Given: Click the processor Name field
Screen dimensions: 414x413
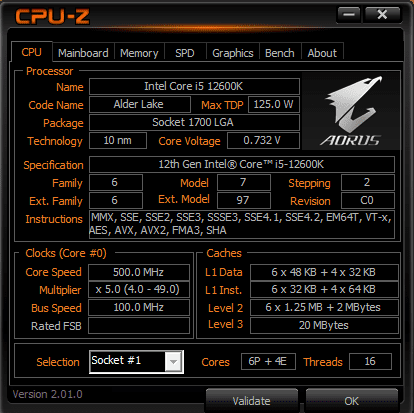Looking at the screenshot, I should 194,87.
